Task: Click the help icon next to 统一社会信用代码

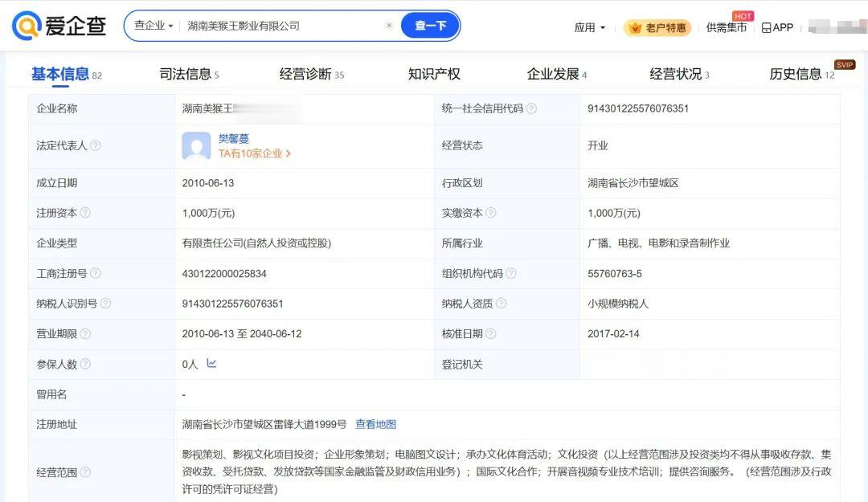Action: pyautogui.click(x=531, y=108)
